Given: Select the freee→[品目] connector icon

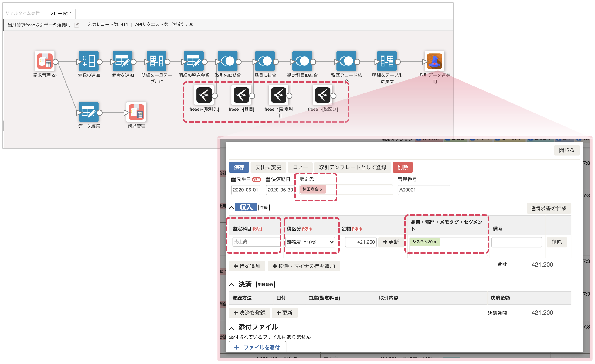Looking at the screenshot, I should (241, 95).
